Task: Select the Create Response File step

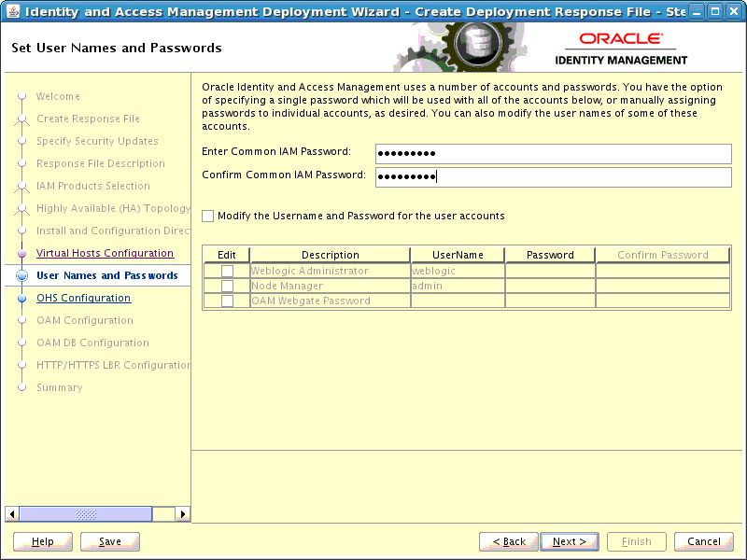Action: 88,119
